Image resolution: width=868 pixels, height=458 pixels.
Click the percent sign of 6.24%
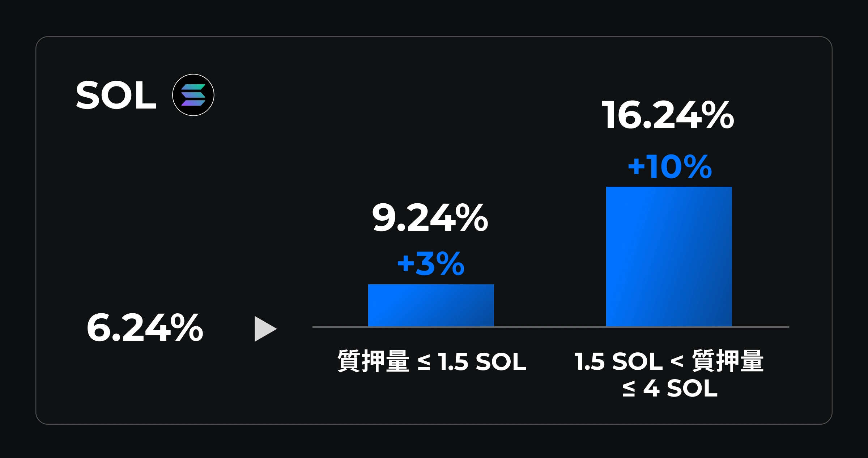point(187,328)
